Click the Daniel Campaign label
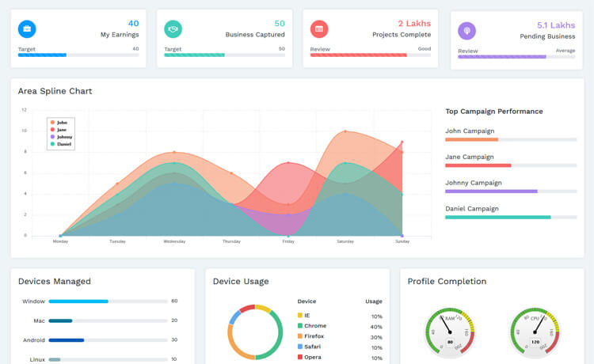The image size is (594, 364). coord(472,209)
